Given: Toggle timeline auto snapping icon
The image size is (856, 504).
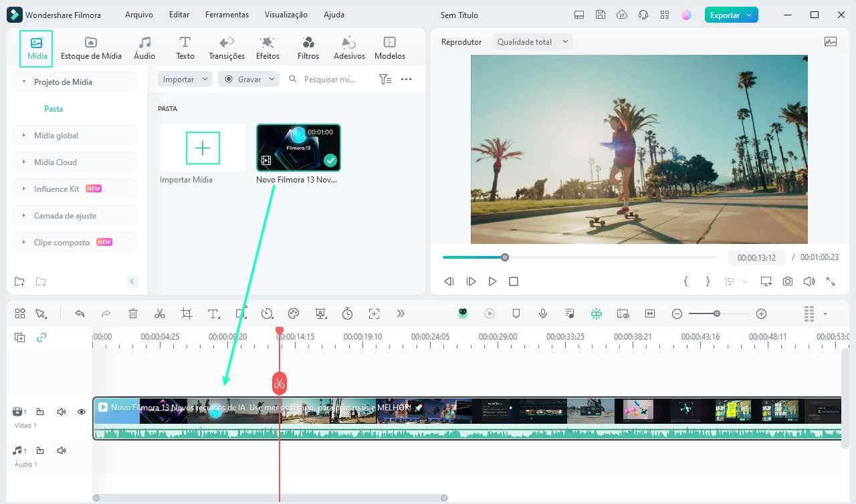Looking at the screenshot, I should click(597, 313).
